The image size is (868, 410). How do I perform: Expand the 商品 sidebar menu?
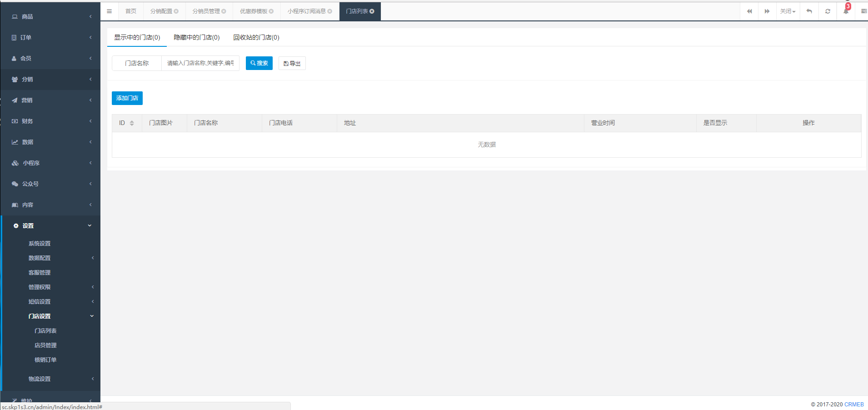pos(50,17)
